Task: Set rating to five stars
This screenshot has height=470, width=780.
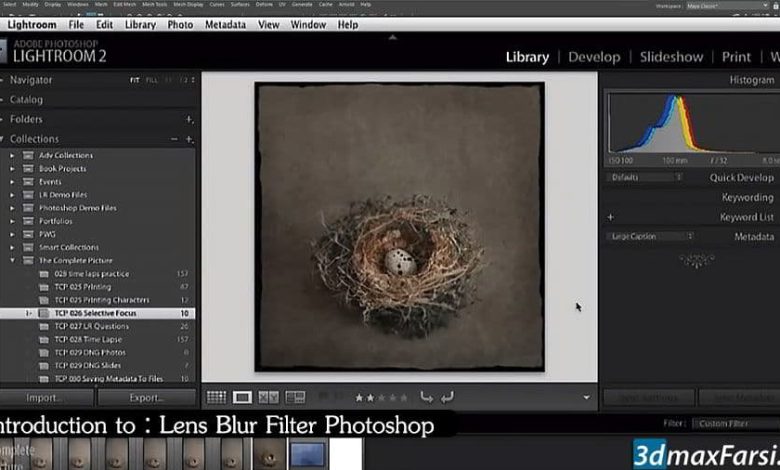Action: click(403, 397)
